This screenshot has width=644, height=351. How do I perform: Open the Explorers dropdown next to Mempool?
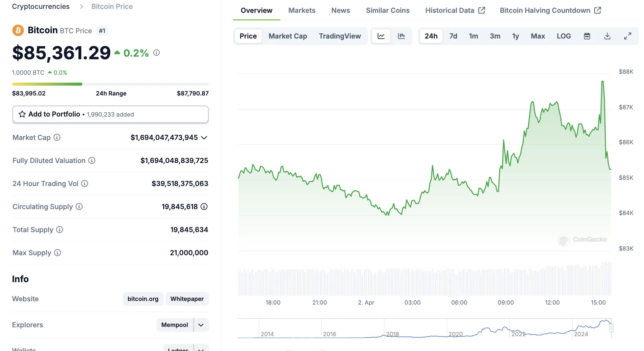tap(200, 325)
